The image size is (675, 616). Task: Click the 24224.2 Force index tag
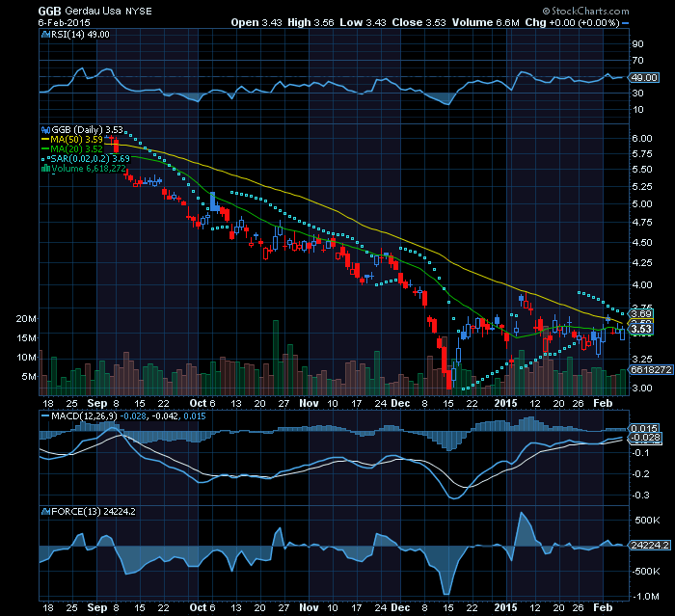(x=650, y=546)
